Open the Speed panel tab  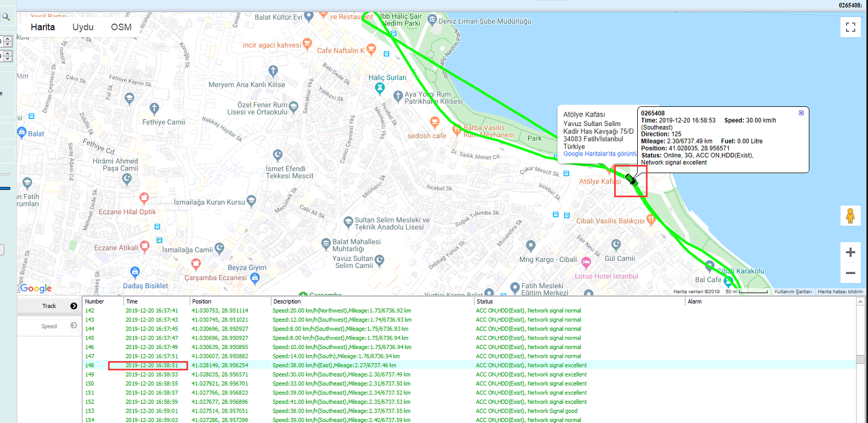click(x=49, y=326)
